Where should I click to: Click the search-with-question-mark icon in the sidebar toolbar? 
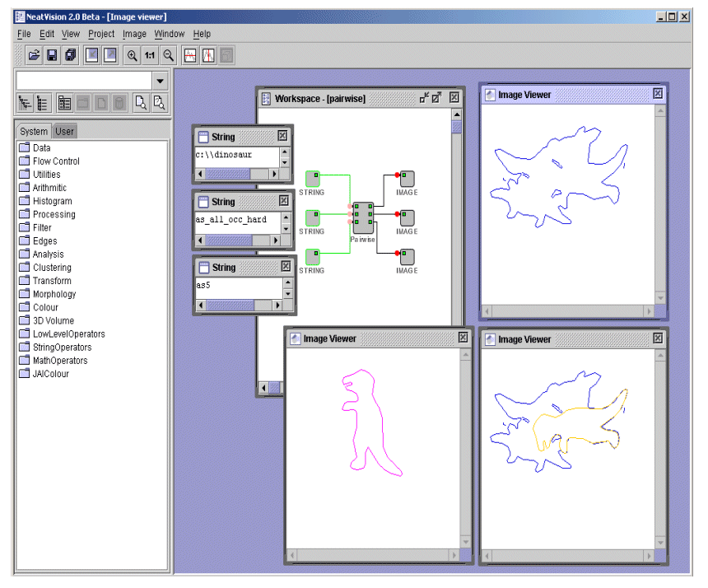pos(160,103)
